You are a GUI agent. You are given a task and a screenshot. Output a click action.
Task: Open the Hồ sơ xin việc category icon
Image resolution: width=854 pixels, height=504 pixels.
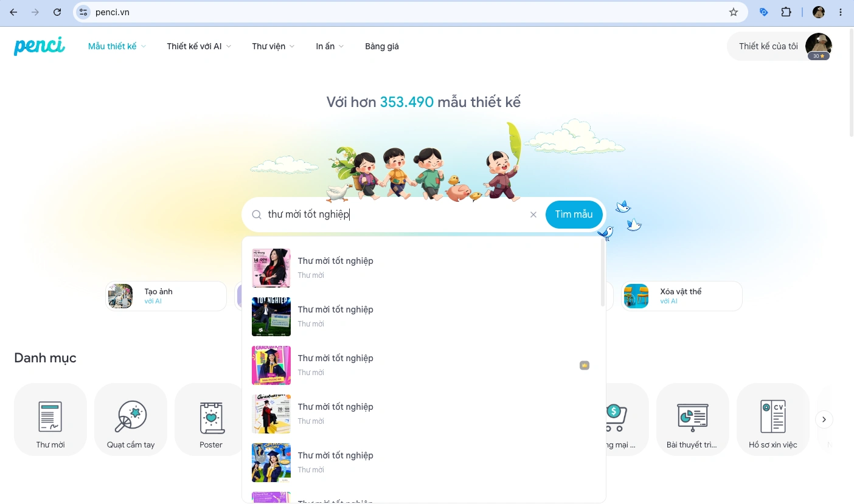pos(773,419)
